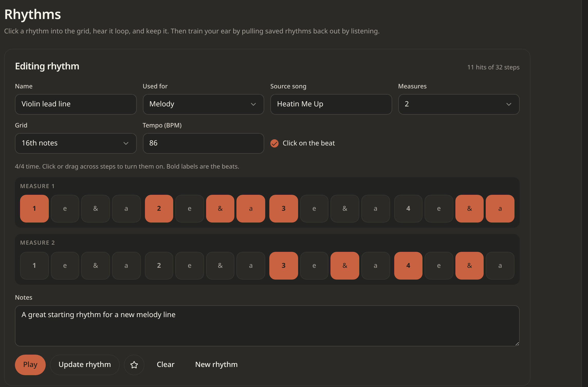Click the Name field with Violin lead line

[x=76, y=104]
